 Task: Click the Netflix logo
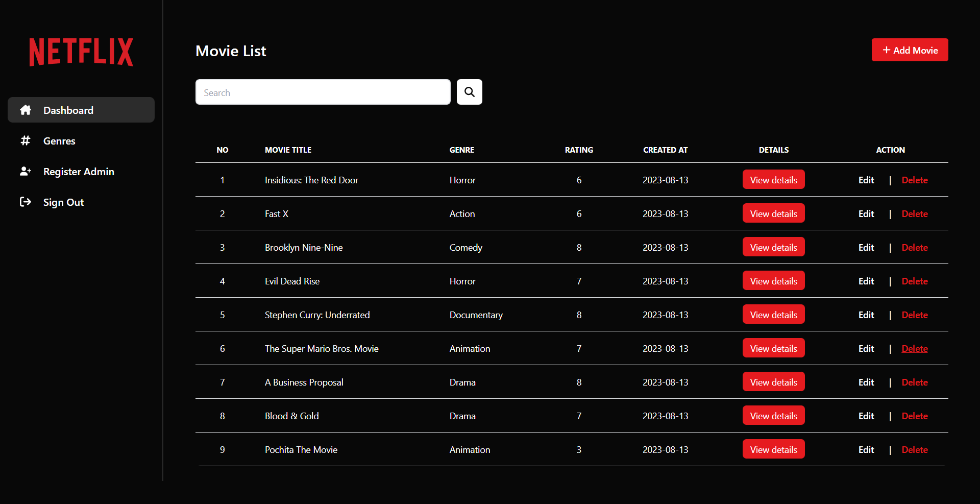point(81,52)
